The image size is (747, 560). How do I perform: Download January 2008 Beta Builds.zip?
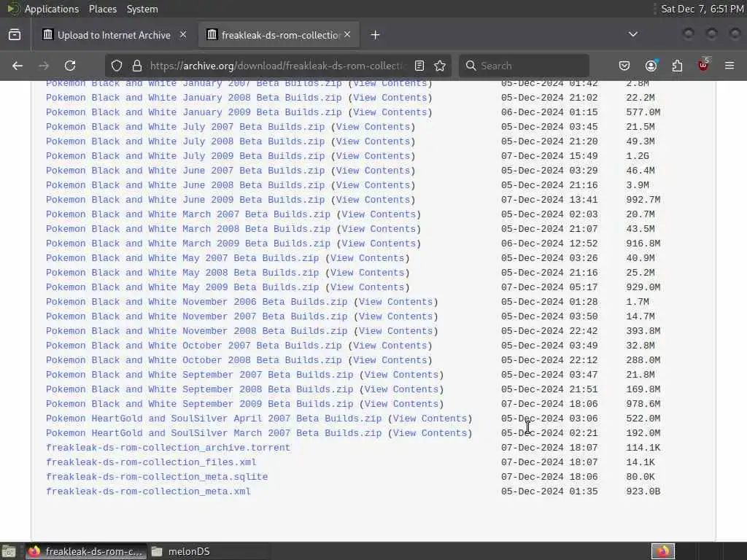(193, 98)
